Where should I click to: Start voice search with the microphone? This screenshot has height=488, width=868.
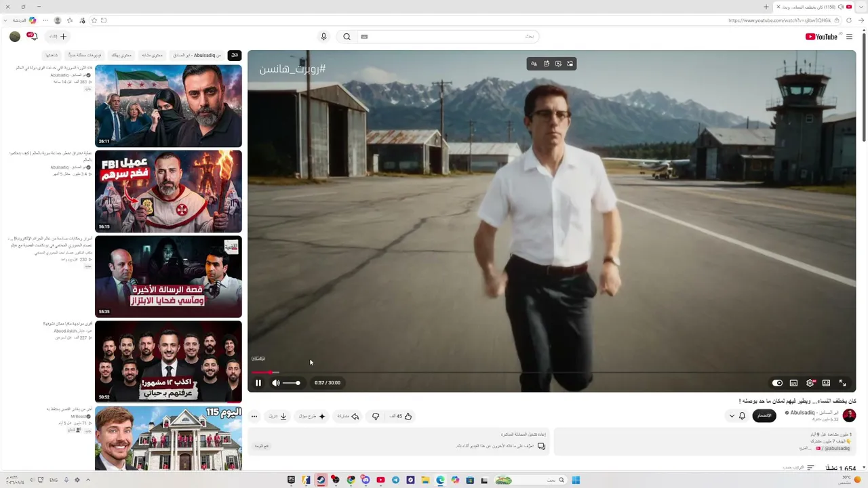[x=323, y=37]
